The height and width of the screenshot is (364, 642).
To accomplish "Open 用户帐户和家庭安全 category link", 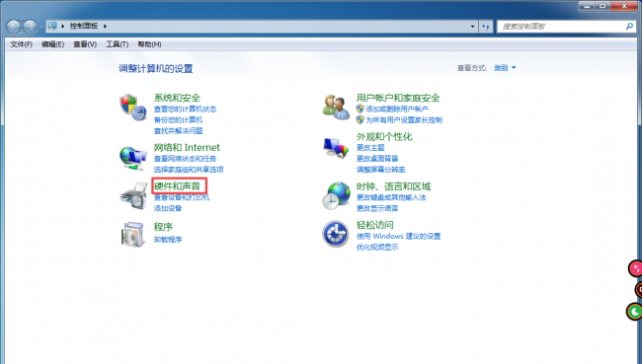I will point(398,98).
